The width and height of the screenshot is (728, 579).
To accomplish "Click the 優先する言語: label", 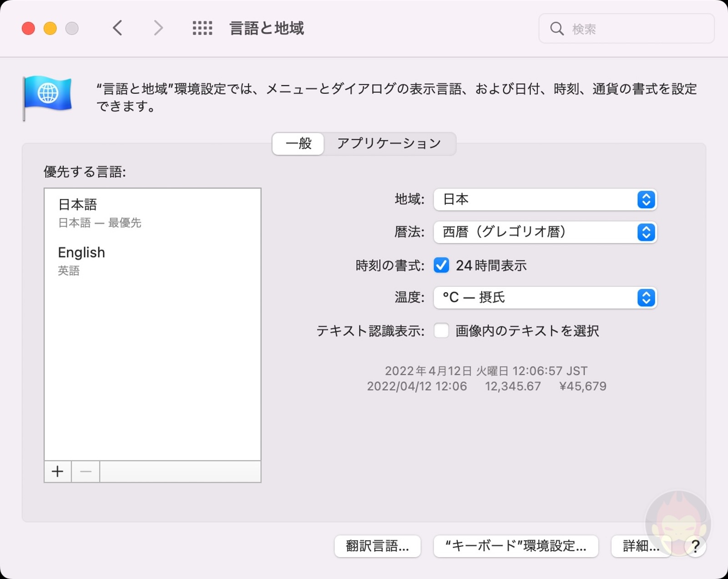I will click(85, 172).
